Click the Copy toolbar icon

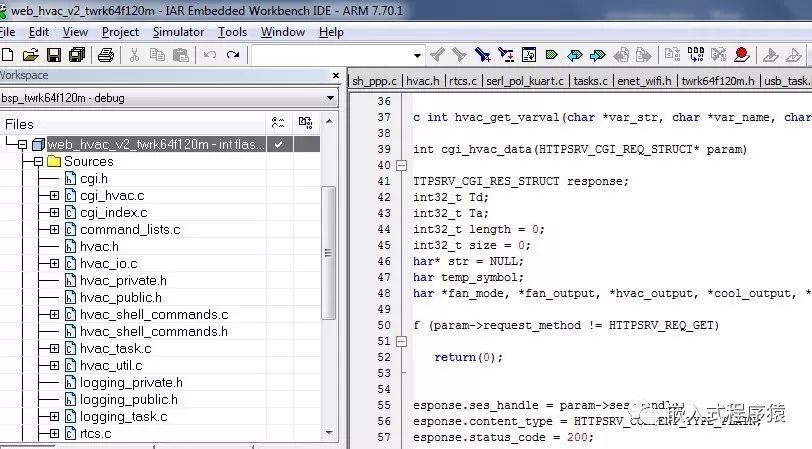(x=157, y=54)
